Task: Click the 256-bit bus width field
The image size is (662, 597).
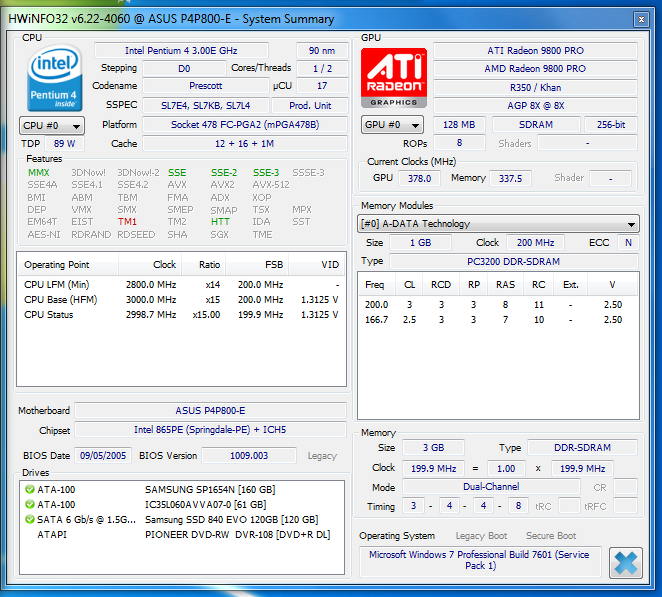Action: pyautogui.click(x=611, y=125)
